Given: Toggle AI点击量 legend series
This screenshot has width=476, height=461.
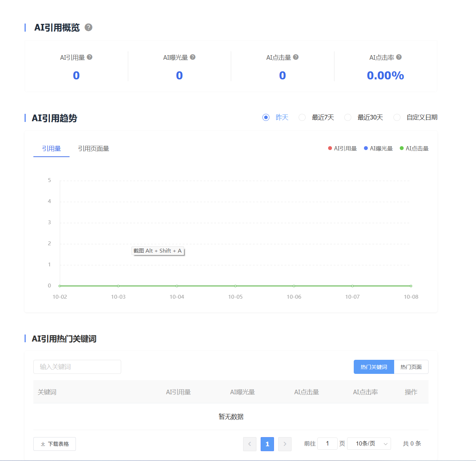Looking at the screenshot, I should tap(414, 149).
